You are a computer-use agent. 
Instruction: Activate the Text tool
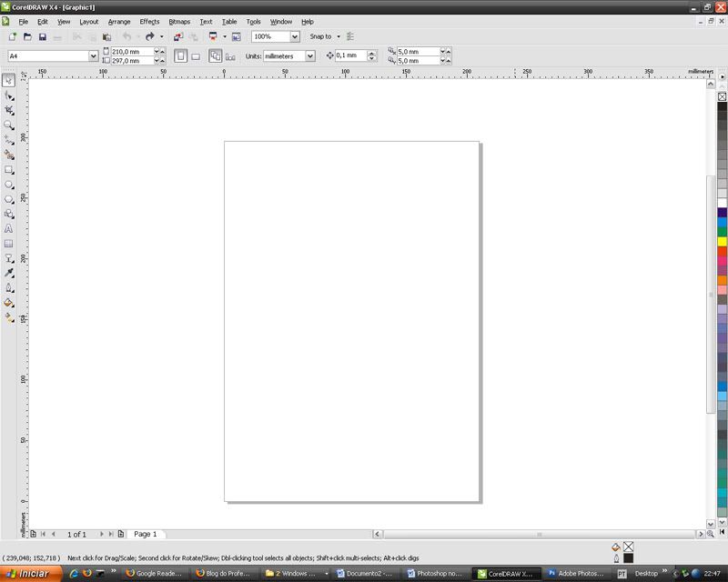(9, 229)
